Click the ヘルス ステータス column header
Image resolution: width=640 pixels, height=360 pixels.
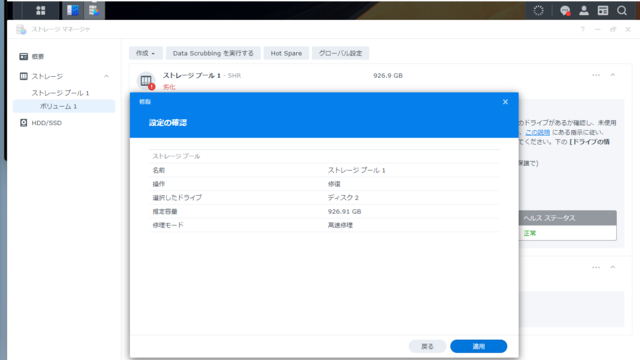pos(567,218)
